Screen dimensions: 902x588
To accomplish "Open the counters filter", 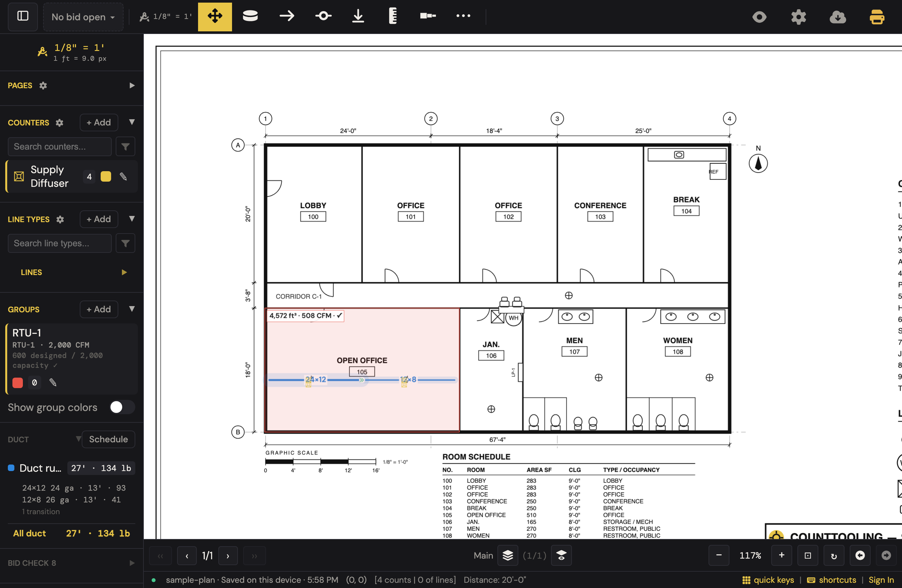I will pos(125,147).
